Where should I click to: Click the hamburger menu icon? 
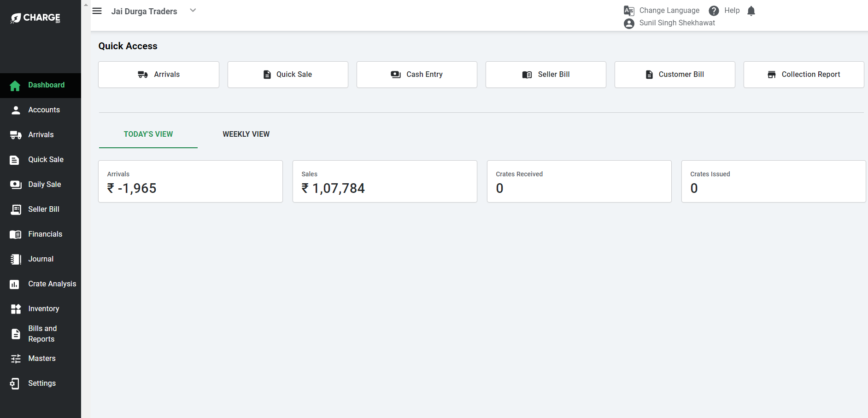click(97, 11)
